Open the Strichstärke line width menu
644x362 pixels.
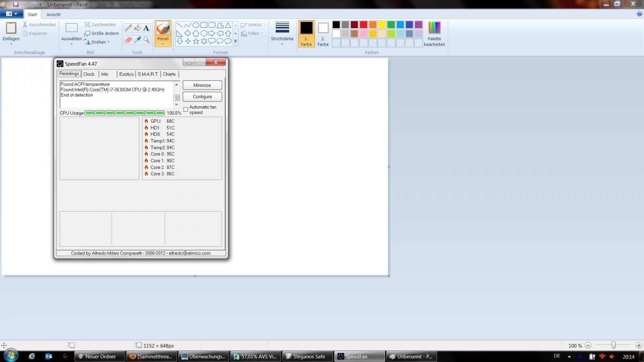pos(282,33)
